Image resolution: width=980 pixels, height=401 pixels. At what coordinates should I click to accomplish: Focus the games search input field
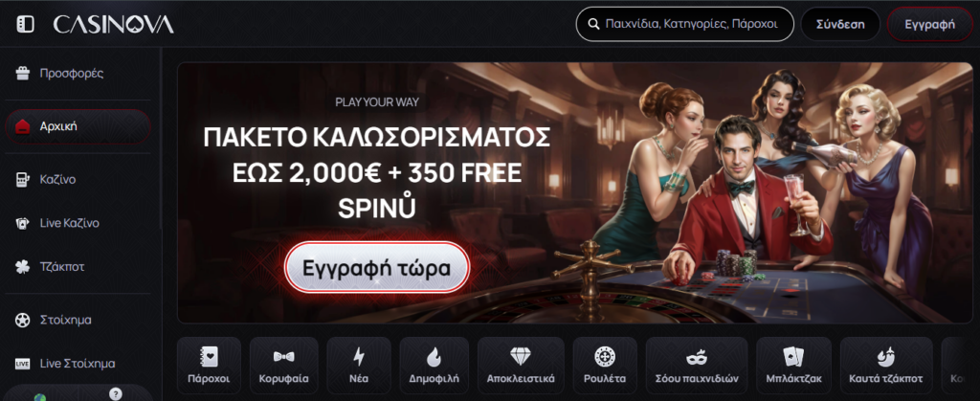[x=685, y=24]
